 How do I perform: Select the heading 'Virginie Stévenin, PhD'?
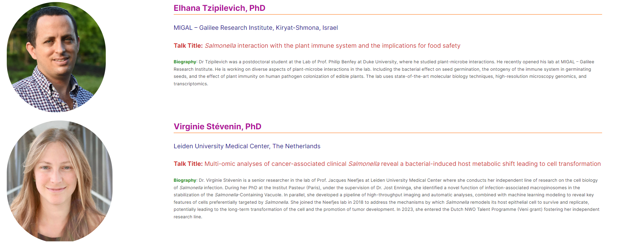coord(217,127)
